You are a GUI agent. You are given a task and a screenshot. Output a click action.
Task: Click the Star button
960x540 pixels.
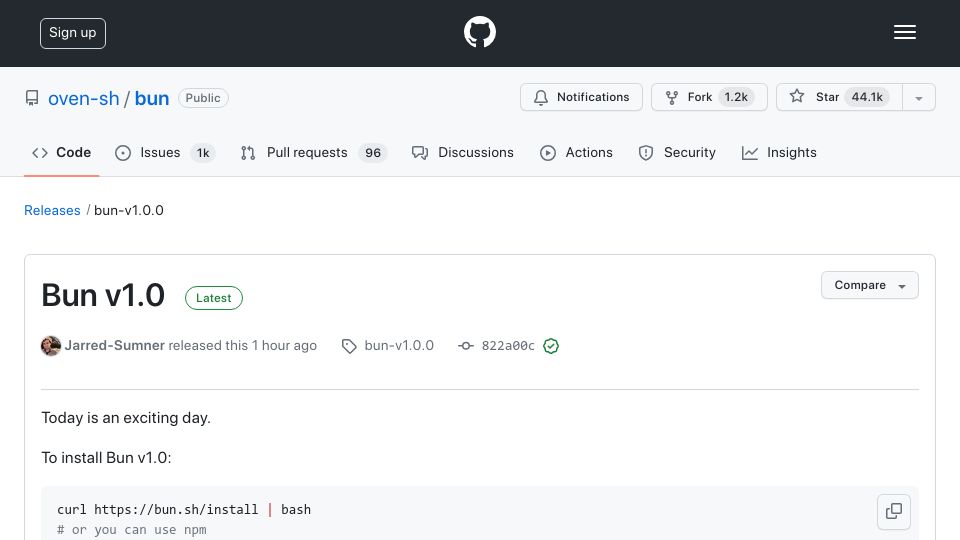(x=839, y=97)
